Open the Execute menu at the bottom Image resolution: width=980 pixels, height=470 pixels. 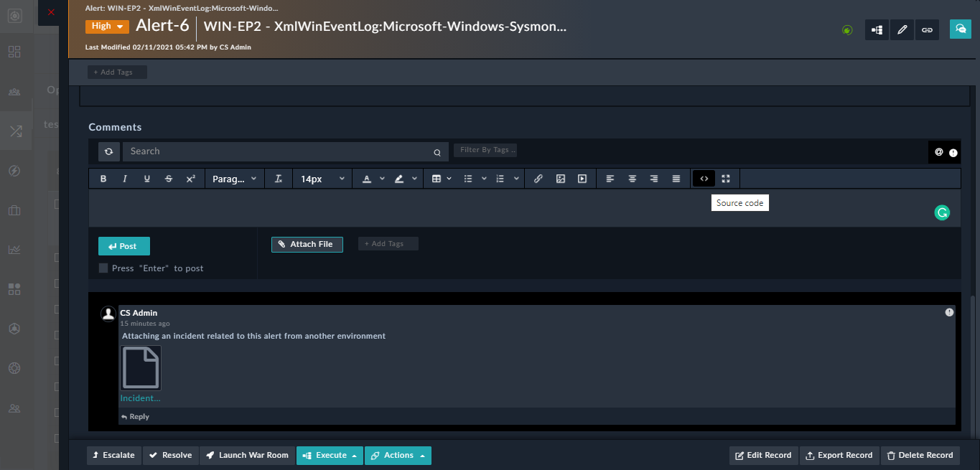(x=330, y=455)
